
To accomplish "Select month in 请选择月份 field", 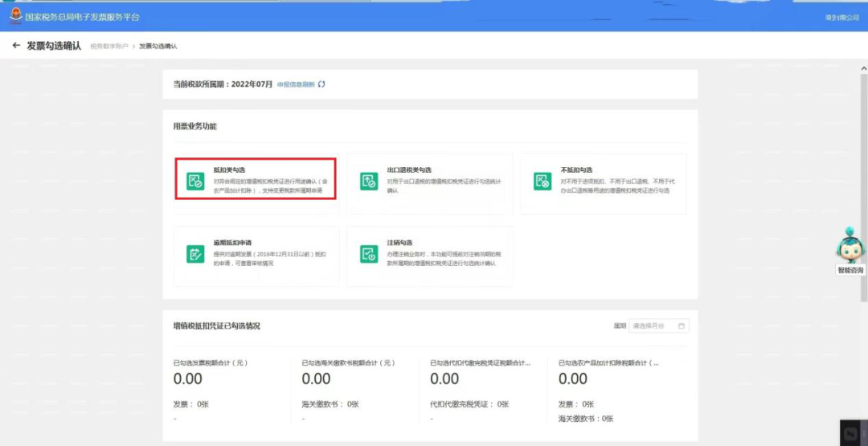I will [x=659, y=326].
